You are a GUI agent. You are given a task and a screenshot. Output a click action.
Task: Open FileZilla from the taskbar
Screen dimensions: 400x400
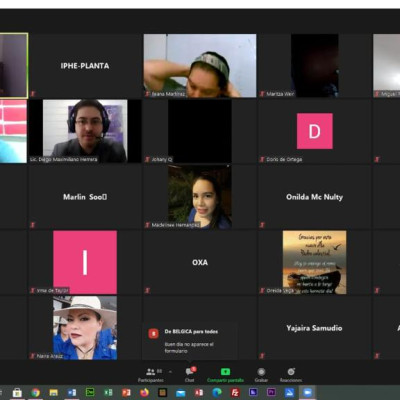(x=235, y=393)
